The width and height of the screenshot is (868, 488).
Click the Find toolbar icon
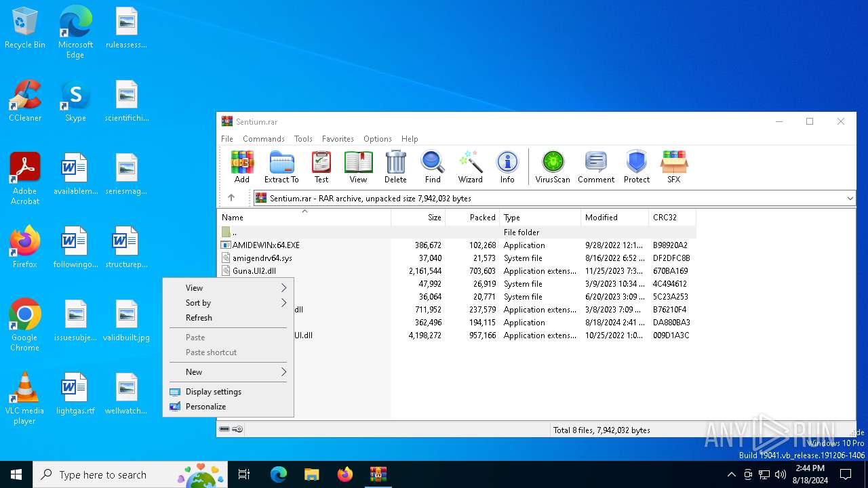433,167
